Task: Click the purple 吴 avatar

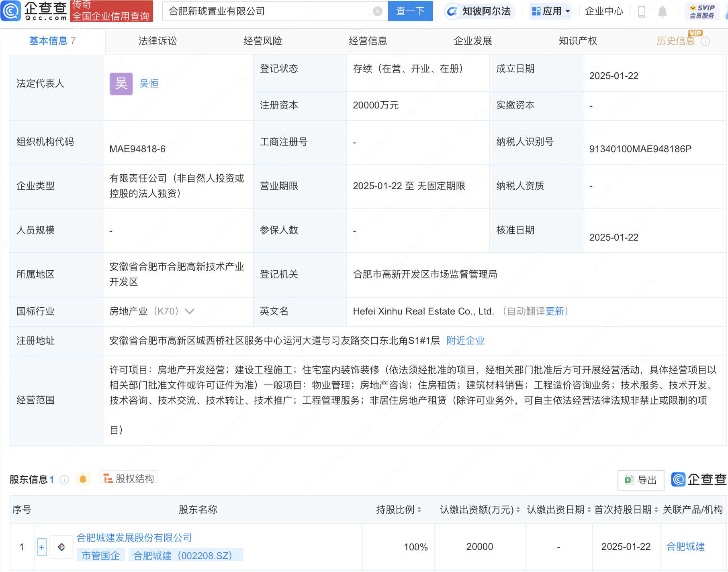Action: (121, 84)
